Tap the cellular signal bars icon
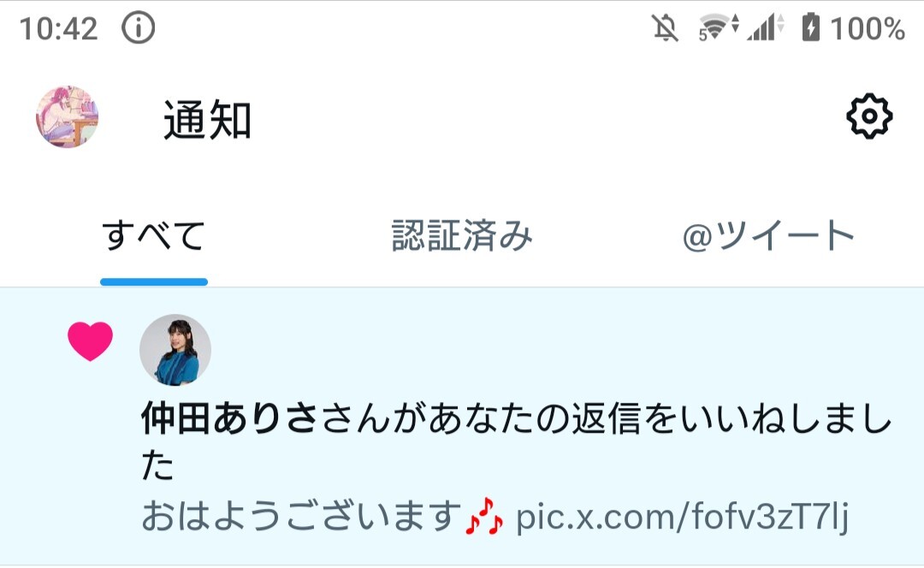 point(766,27)
